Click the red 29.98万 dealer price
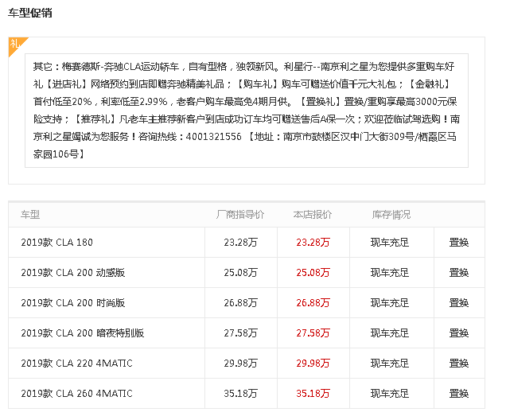506x420 pixels. point(313,364)
